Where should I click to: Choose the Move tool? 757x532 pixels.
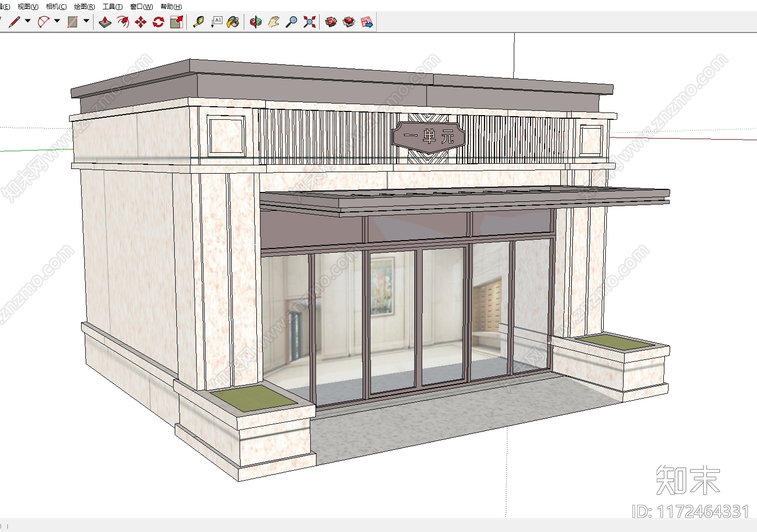click(141, 22)
